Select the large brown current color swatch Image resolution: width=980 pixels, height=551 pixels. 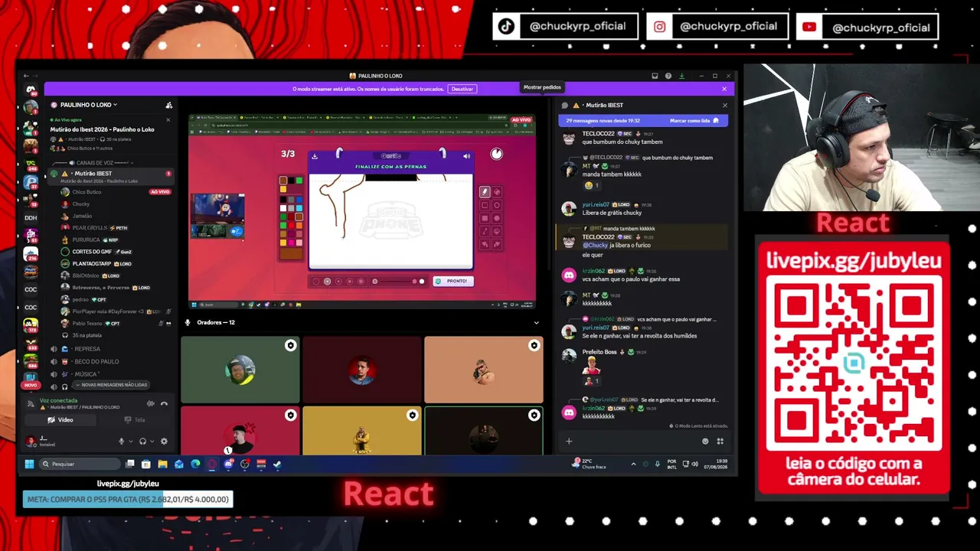pyautogui.click(x=291, y=253)
